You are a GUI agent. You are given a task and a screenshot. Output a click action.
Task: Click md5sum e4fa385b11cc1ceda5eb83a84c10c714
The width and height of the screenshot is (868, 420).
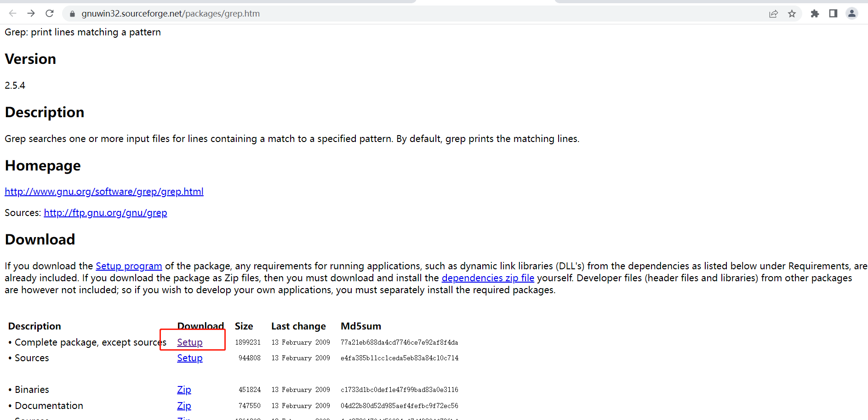(400, 358)
